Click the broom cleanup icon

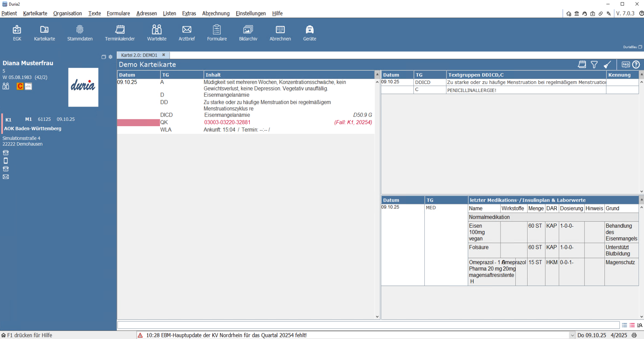pyautogui.click(x=607, y=65)
